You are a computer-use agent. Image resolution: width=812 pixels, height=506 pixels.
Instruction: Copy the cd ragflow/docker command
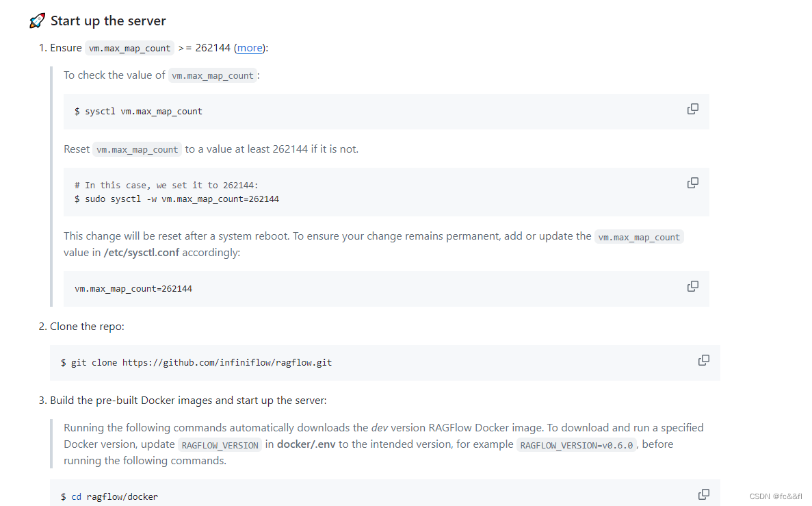[x=703, y=494]
